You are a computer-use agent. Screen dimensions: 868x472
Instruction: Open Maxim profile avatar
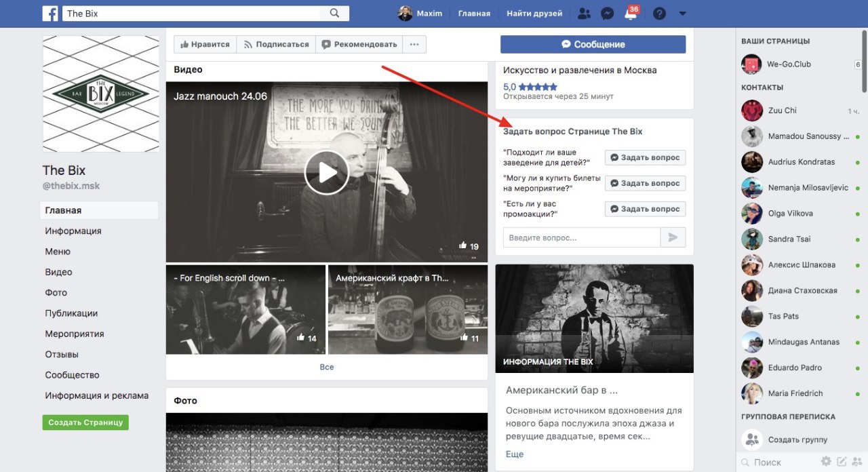(x=405, y=14)
